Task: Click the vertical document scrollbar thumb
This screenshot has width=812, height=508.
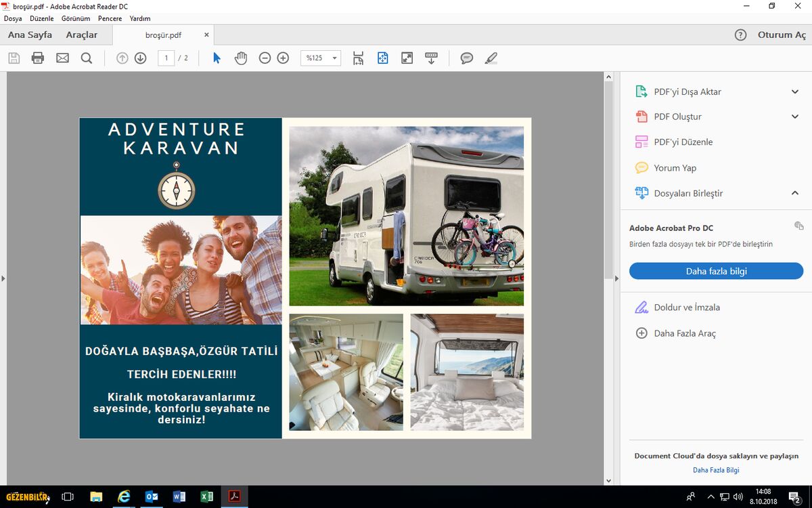Action: [608, 176]
